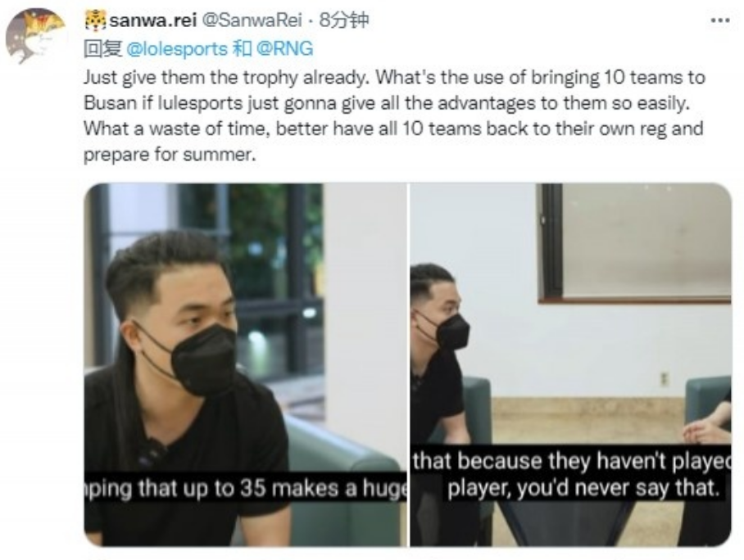Click the sanwa.rei display name

tap(152, 20)
